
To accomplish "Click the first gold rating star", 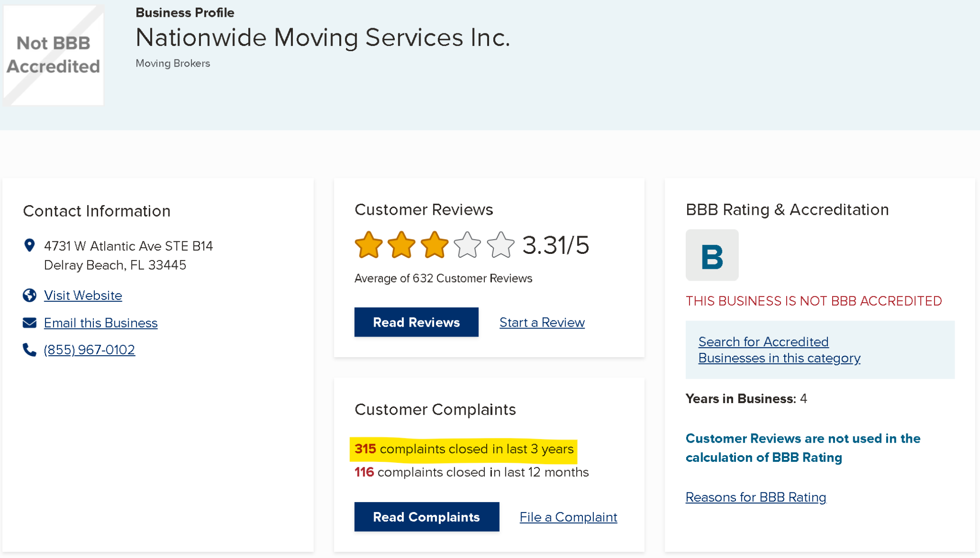I will [368, 245].
